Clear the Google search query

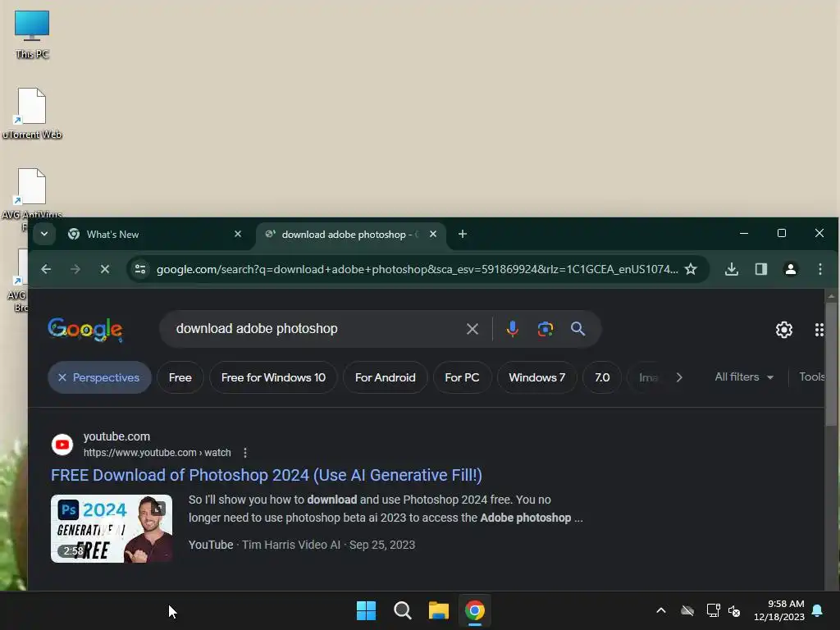[x=472, y=329]
